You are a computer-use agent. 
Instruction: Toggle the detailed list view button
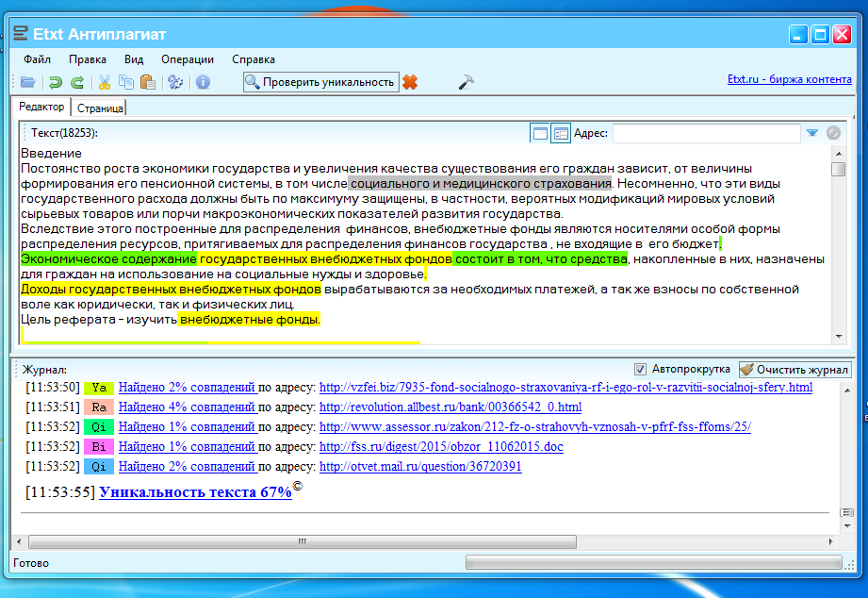click(561, 134)
